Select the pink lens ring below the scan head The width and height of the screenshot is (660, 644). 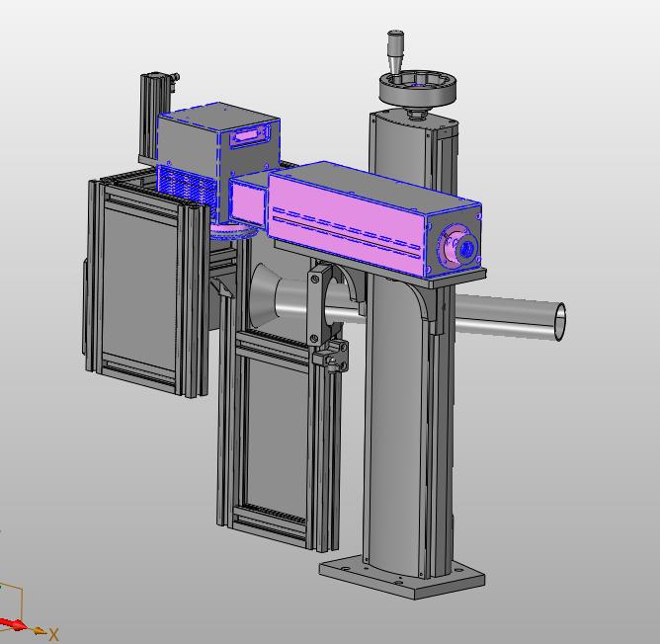point(232,232)
